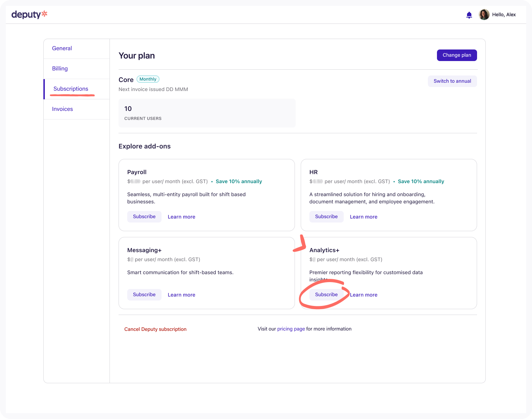Go to the Billing tab
The width and height of the screenshot is (532, 419).
pyautogui.click(x=60, y=69)
